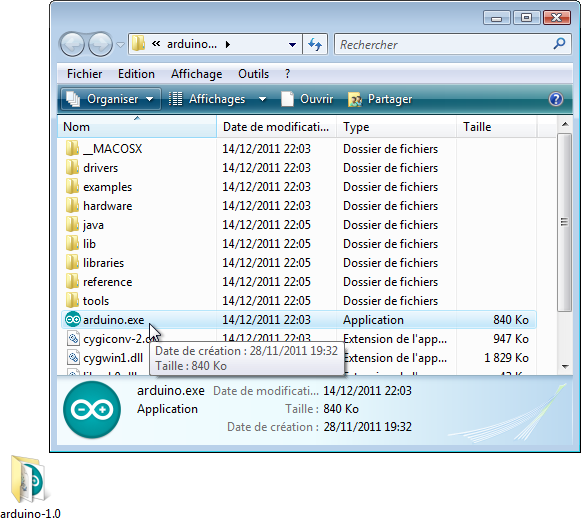The height and width of the screenshot is (518, 581).
Task: Click the blue help icon
Action: (x=556, y=99)
